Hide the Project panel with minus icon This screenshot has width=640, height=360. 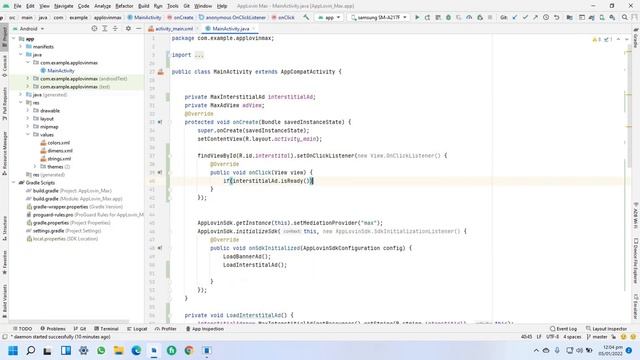138,29
